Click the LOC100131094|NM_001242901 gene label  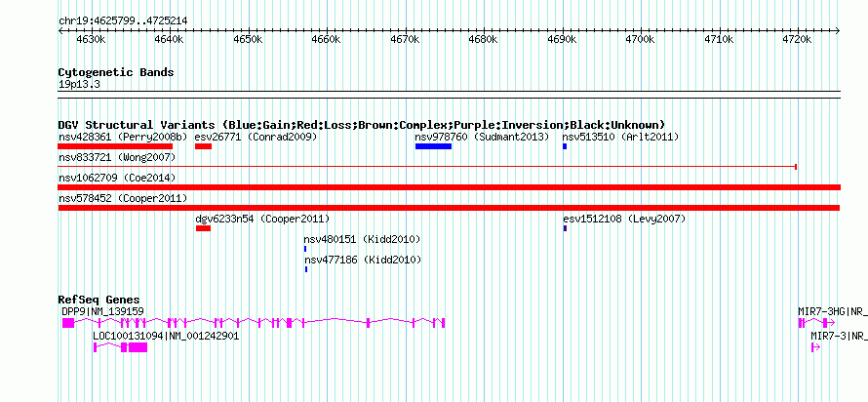(166, 336)
